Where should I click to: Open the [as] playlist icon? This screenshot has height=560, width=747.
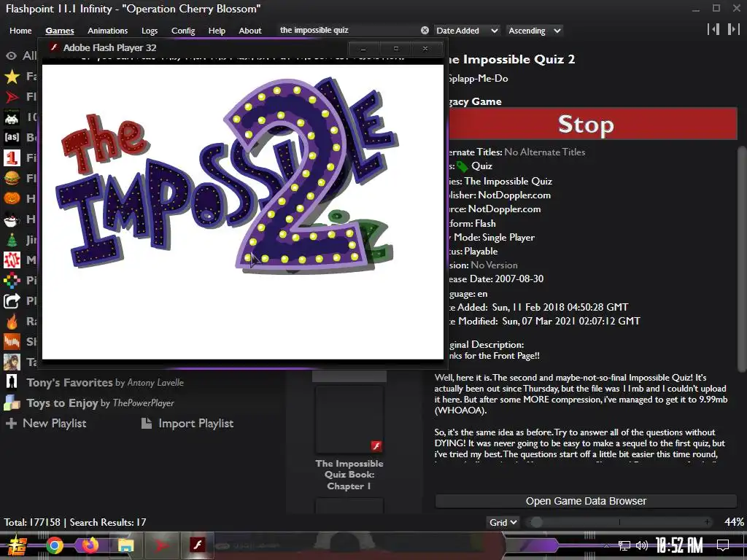(x=12, y=137)
